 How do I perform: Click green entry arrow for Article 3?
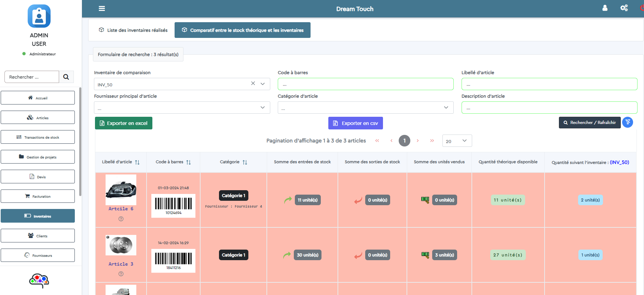287,255
